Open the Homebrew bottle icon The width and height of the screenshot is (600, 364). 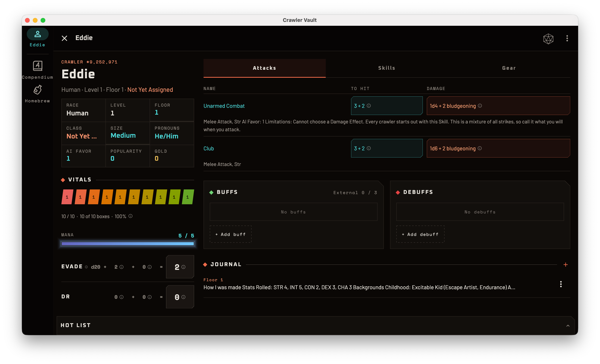pos(37,90)
